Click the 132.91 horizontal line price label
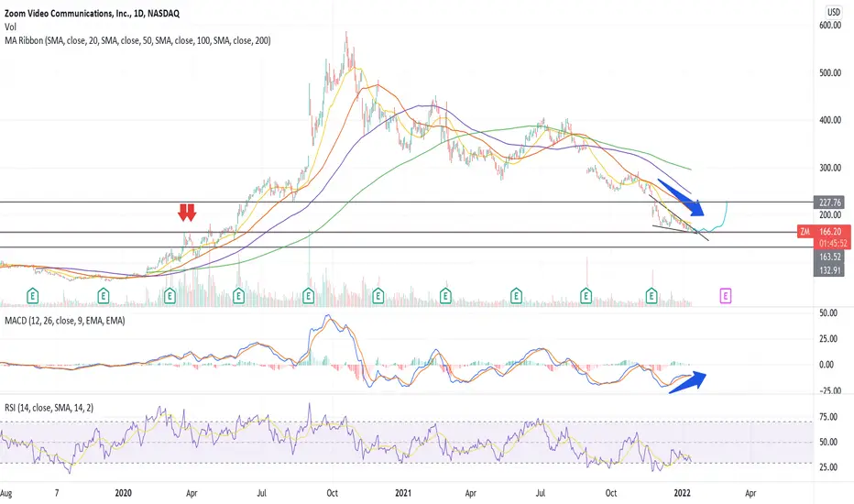The width and height of the screenshot is (854, 504). (829, 269)
